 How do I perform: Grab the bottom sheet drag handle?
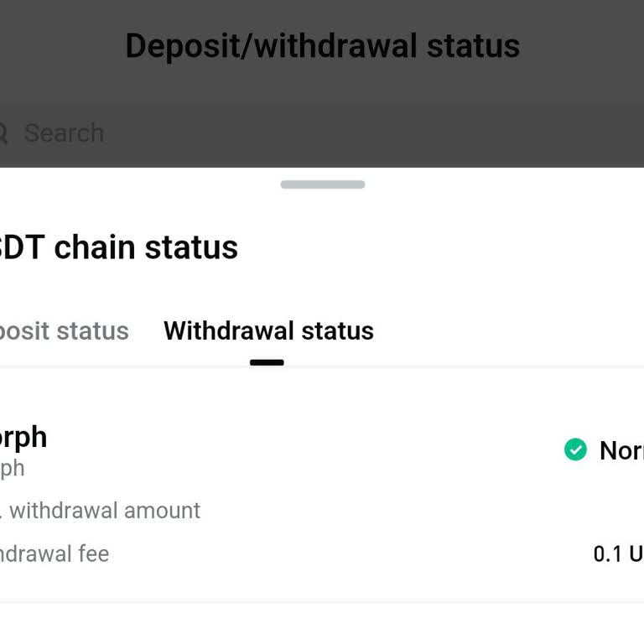(322, 184)
